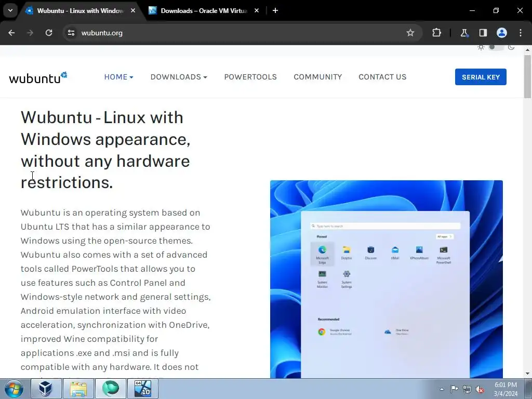This screenshot has width=532, height=399.
Task: Open Action Center flag icon
Action: [454, 389]
